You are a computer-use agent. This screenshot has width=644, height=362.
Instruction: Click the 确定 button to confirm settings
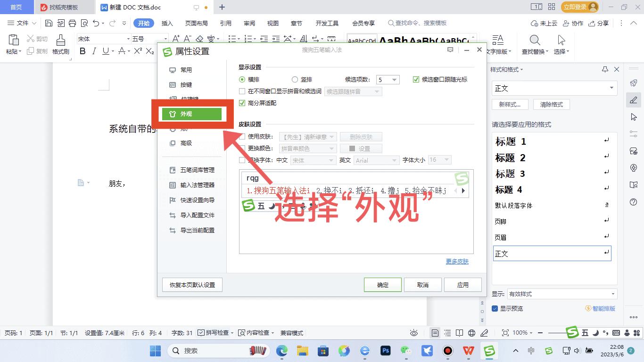tap(382, 284)
